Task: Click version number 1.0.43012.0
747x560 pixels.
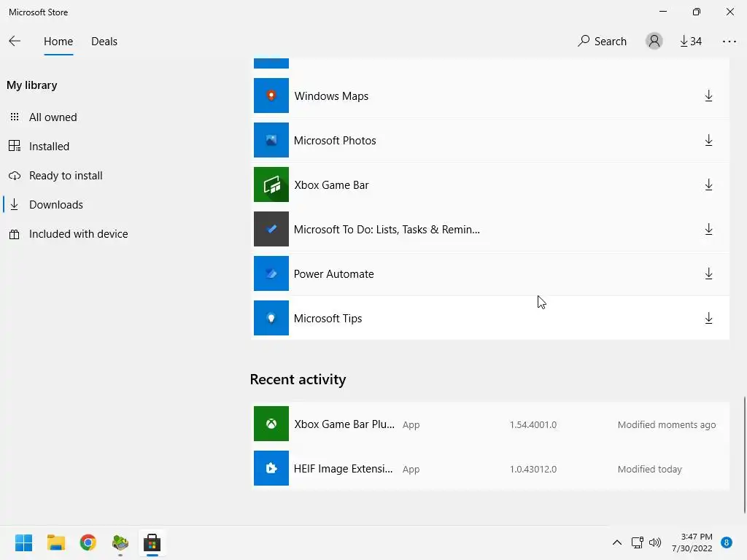Action: coord(533,469)
